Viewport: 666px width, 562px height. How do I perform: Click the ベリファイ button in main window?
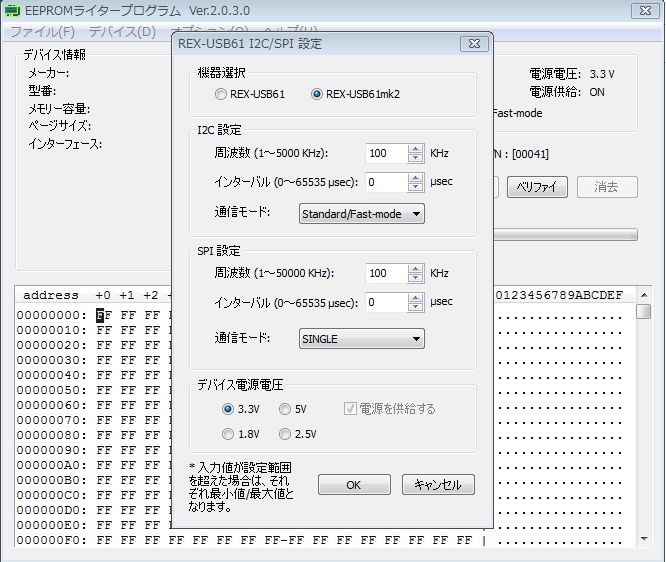pyautogui.click(x=537, y=187)
